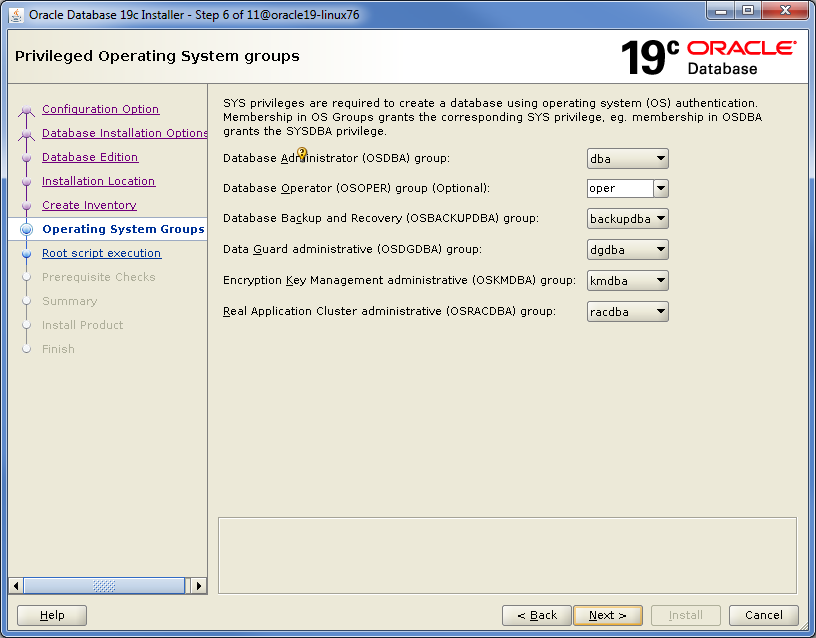The width and height of the screenshot is (816, 638).
Task: Jump to the Database Edition step
Action: [x=90, y=157]
